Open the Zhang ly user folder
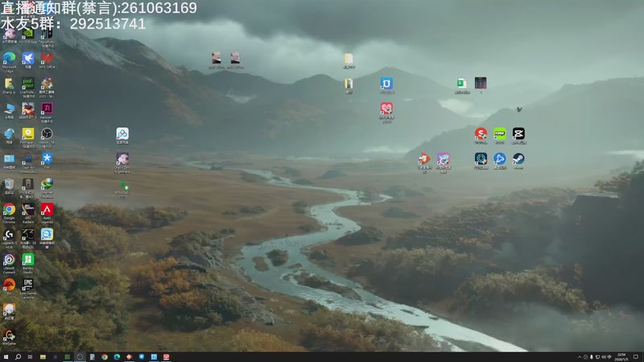The height and width of the screenshot is (362, 644). [x=9, y=85]
